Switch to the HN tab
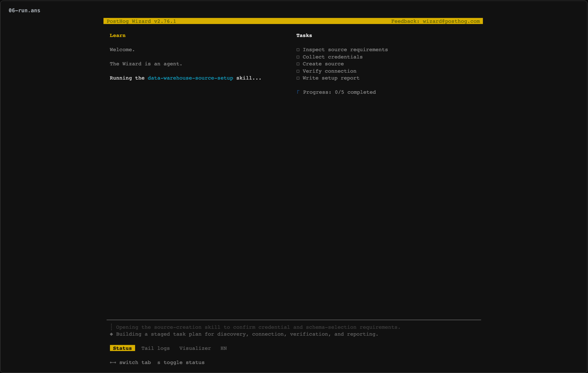 (x=223, y=348)
